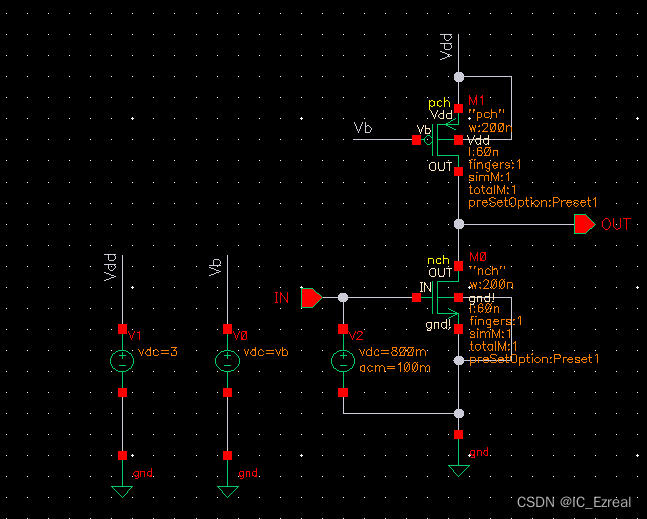647x519 pixels.
Task: Select the Vb wire label at M1 gate
Action: click(x=365, y=129)
